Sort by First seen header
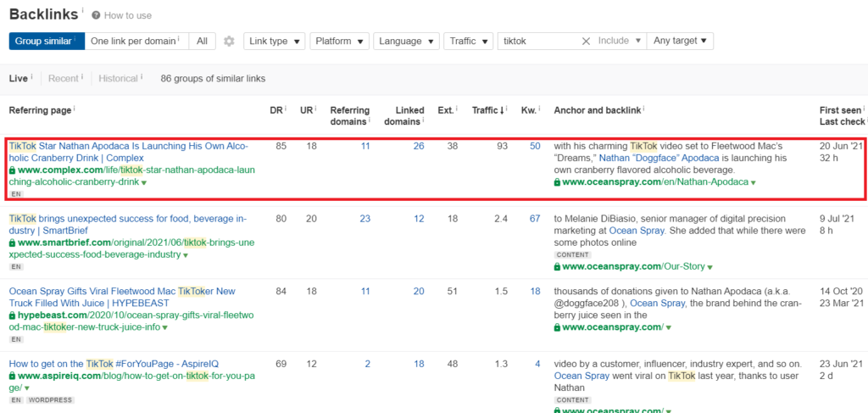 coord(840,110)
